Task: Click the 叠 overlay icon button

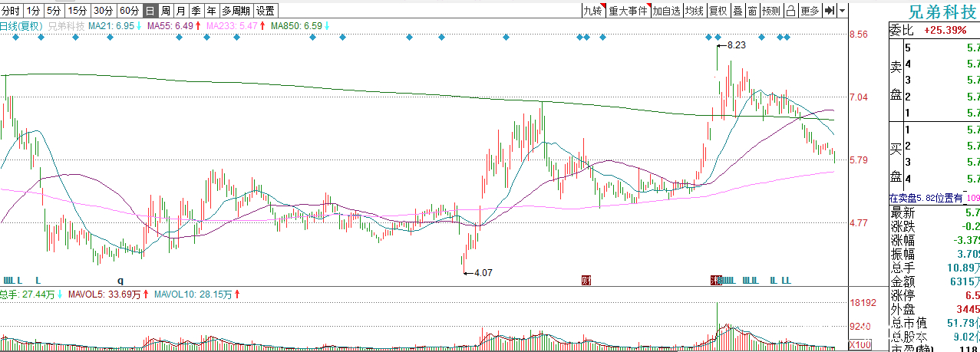Action: pyautogui.click(x=737, y=11)
